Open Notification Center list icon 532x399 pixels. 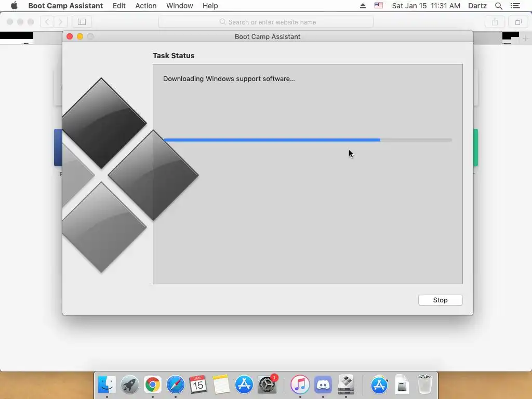tap(515, 6)
